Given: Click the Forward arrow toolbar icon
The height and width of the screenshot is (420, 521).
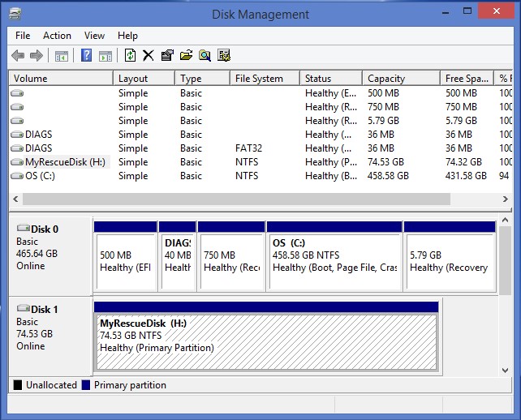Looking at the screenshot, I should (36, 55).
